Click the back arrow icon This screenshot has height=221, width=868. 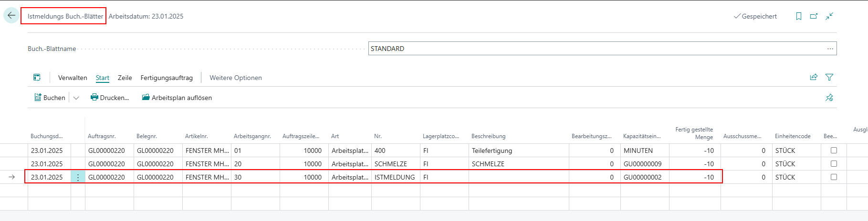tap(11, 16)
